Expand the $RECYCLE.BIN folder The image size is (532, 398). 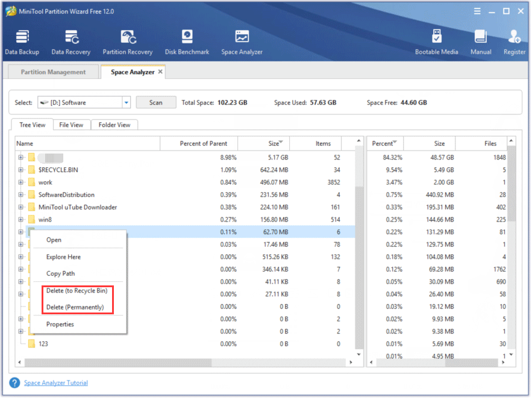pos(21,170)
